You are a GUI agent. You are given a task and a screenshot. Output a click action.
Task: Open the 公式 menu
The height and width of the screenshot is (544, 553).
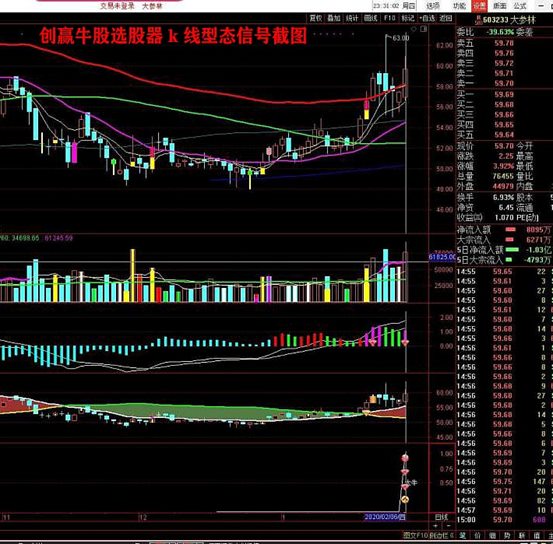(520, 6)
